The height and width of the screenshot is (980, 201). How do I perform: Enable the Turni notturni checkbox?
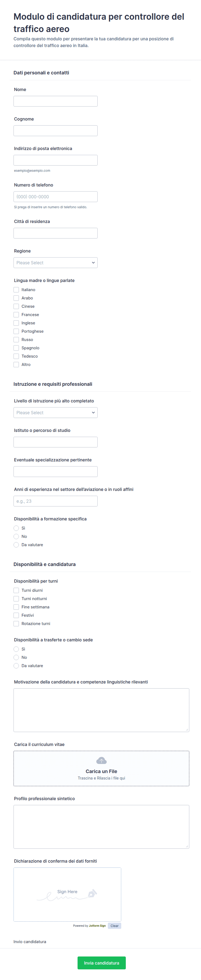pos(16,598)
